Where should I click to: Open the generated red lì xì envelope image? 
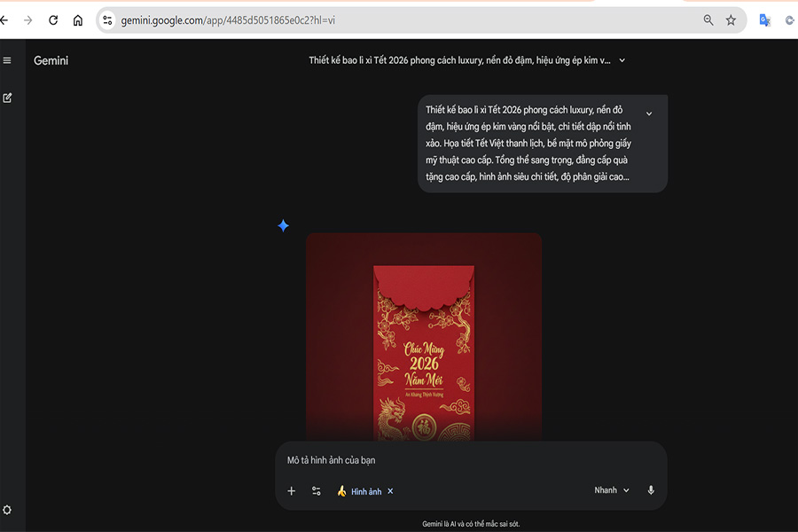424,346
